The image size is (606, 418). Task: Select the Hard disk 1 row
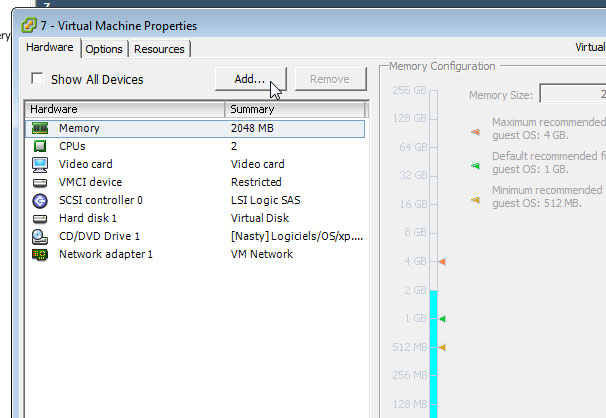click(x=195, y=218)
